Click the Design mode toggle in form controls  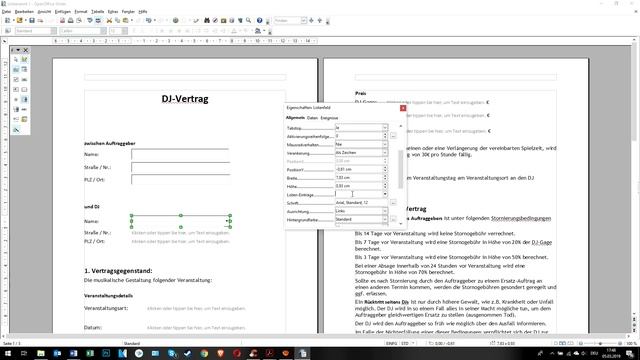click(x=24, y=60)
